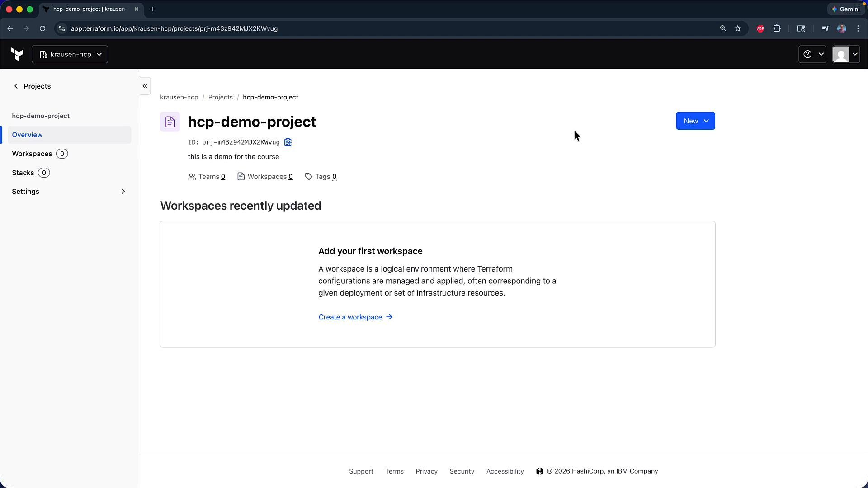The height and width of the screenshot is (488, 868).
Task: Select Overview in the sidebar
Action: point(69,135)
